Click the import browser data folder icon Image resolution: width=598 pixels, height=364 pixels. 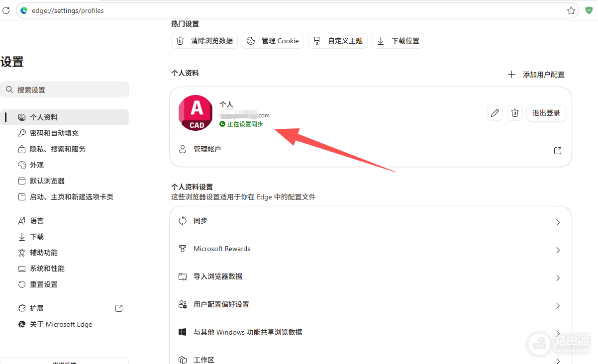pyautogui.click(x=183, y=276)
